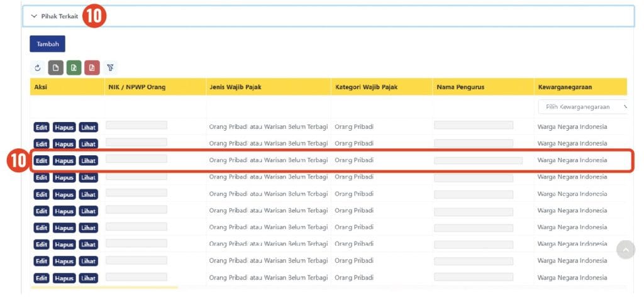The height and width of the screenshot is (298, 644).
Task: Click Hapus in the second table row
Action: (64, 144)
